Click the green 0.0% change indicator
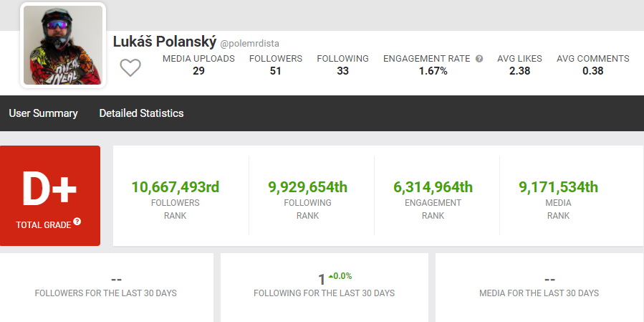The height and width of the screenshot is (322, 644). click(340, 276)
